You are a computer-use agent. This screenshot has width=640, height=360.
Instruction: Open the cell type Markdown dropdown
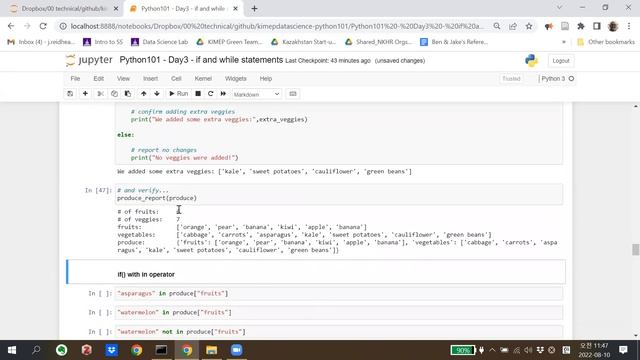click(x=256, y=94)
